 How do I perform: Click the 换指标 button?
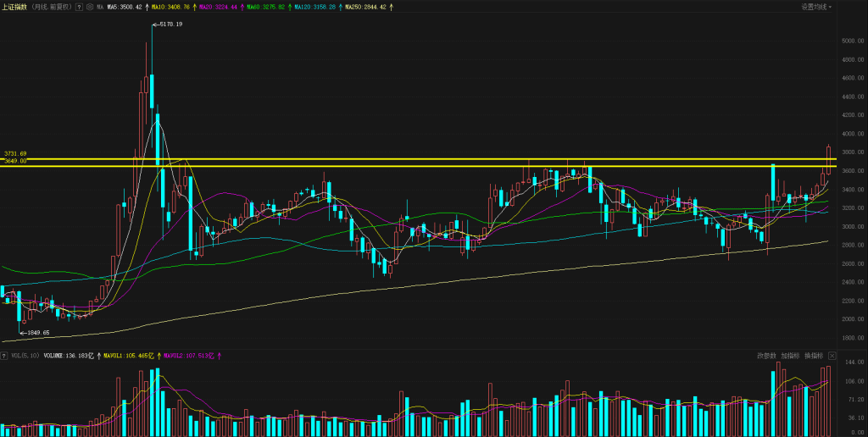coord(814,355)
